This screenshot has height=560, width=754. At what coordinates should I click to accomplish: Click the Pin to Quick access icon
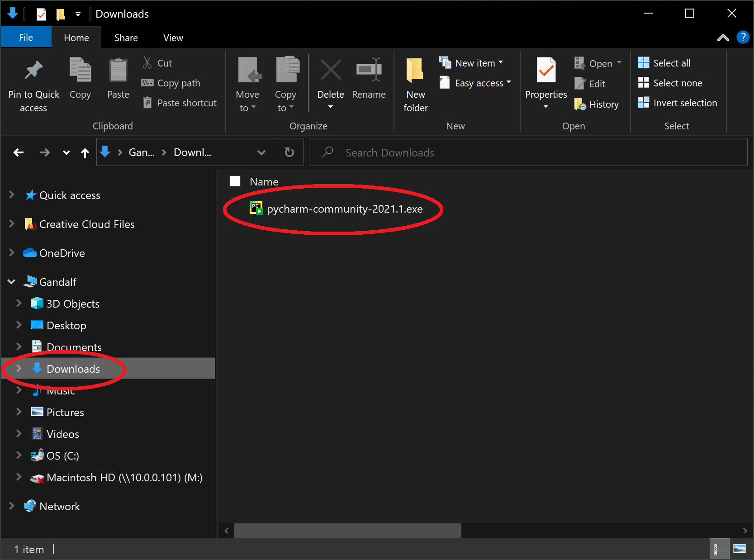pos(33,70)
